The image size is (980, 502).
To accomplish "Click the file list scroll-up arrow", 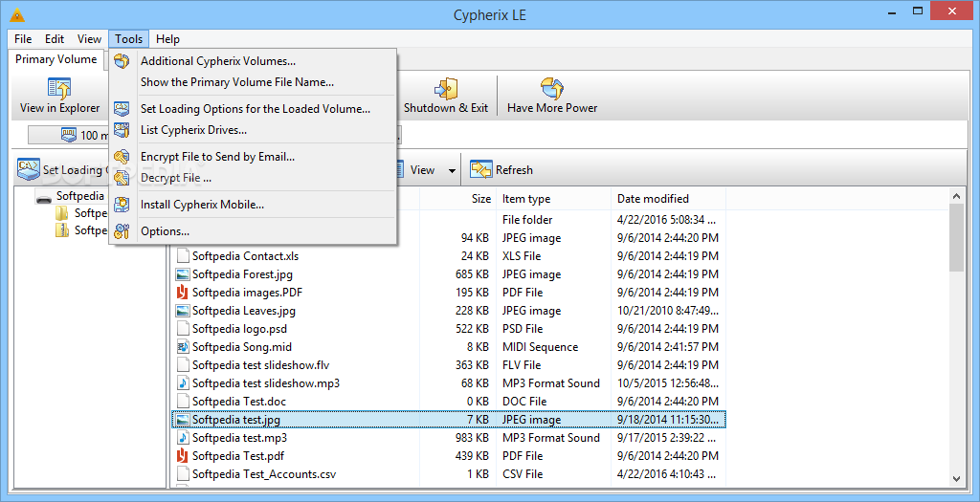I will 956,196.
